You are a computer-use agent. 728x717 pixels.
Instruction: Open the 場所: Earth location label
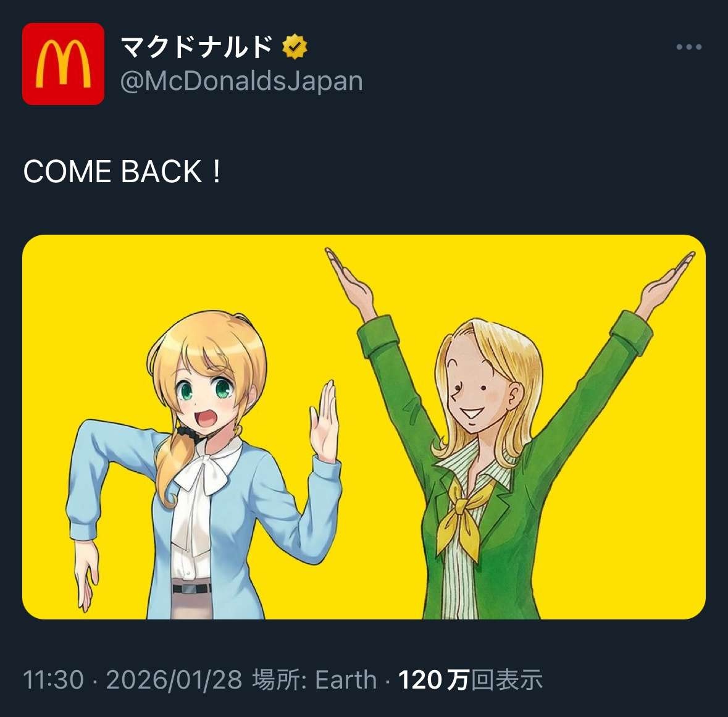click(314, 680)
